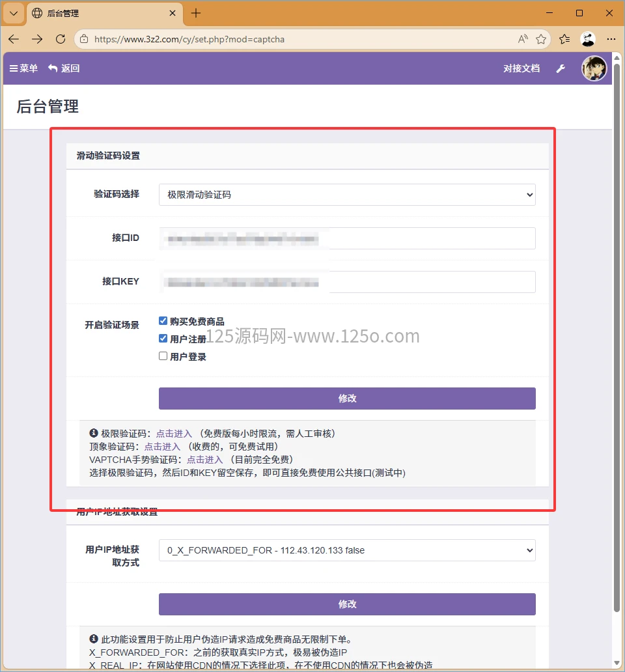
Task: Click the page vertical scrollbar
Action: (617, 338)
